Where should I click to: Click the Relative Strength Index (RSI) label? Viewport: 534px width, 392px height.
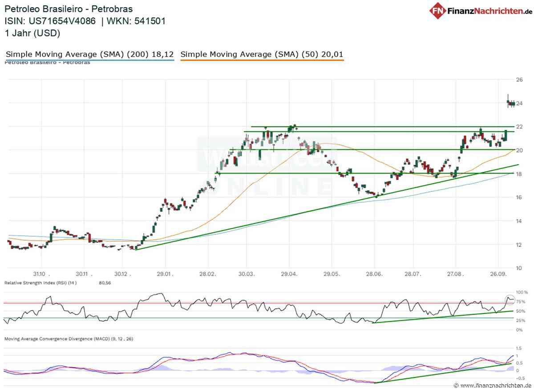tap(38, 283)
